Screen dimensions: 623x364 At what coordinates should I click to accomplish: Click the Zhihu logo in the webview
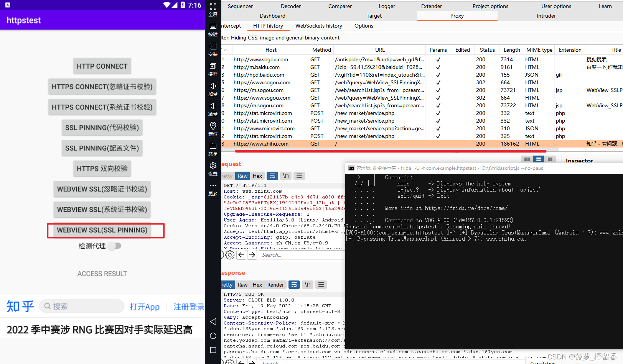(x=20, y=307)
